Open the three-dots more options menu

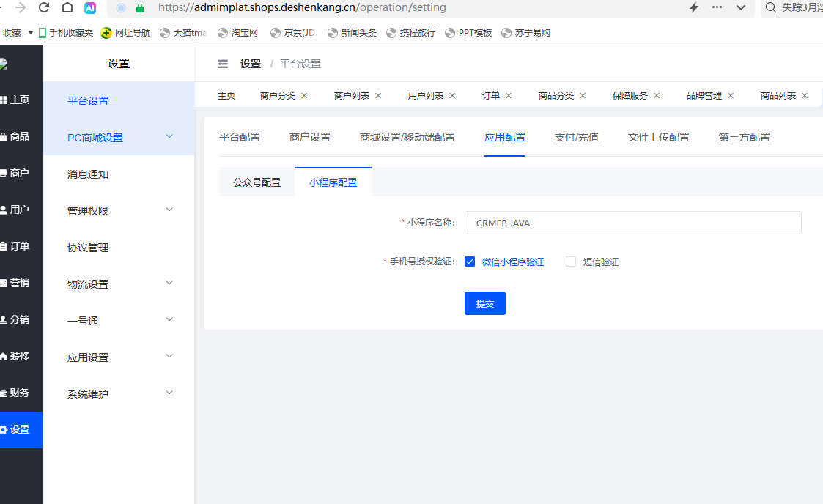click(x=717, y=7)
